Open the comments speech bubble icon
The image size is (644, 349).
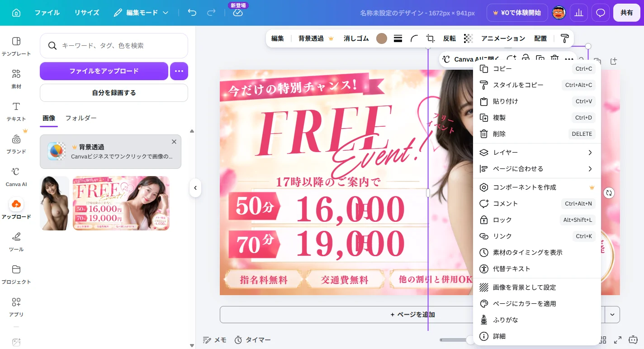(x=601, y=13)
